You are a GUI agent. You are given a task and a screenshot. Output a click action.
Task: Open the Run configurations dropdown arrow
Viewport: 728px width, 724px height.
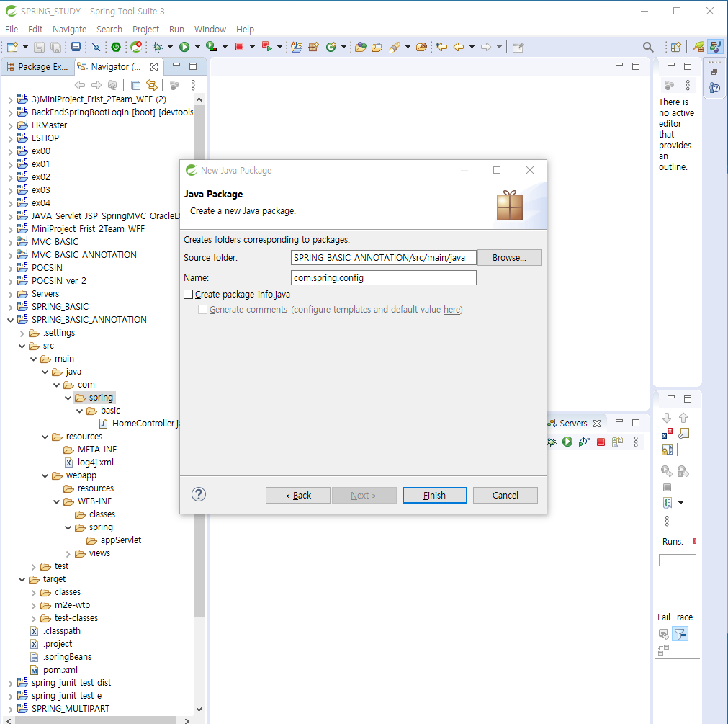[x=197, y=47]
